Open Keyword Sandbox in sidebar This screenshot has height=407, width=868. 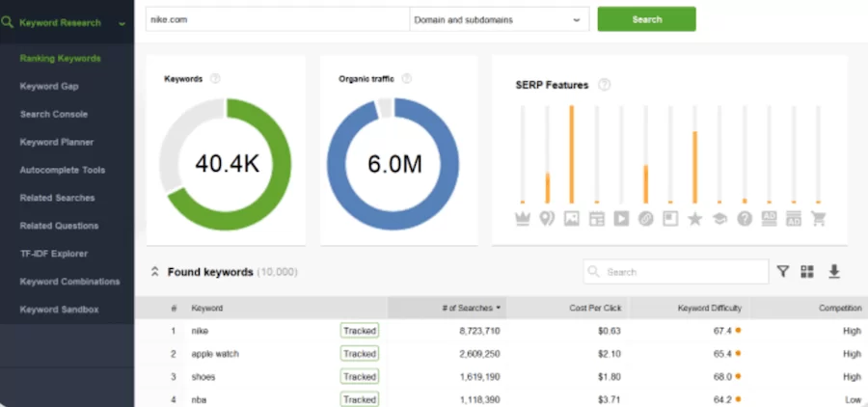pyautogui.click(x=59, y=309)
